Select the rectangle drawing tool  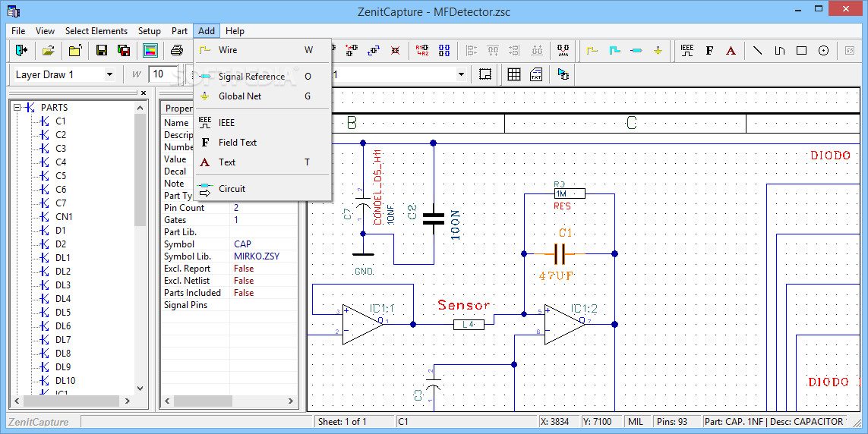[802, 51]
